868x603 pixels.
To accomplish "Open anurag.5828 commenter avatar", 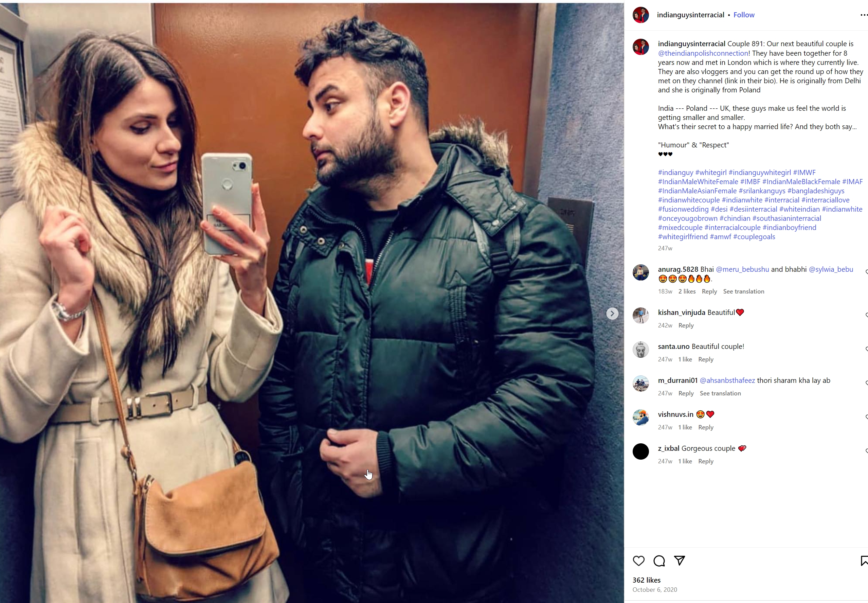I will [x=640, y=272].
